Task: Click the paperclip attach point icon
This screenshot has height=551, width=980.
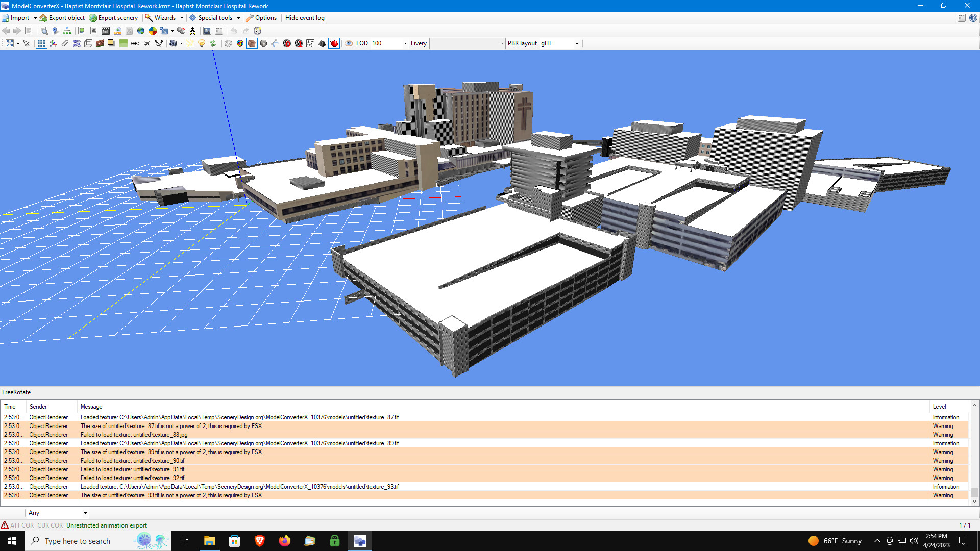Action: (65, 43)
